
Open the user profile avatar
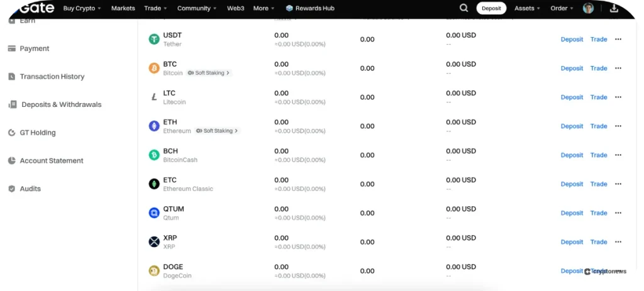click(x=589, y=8)
